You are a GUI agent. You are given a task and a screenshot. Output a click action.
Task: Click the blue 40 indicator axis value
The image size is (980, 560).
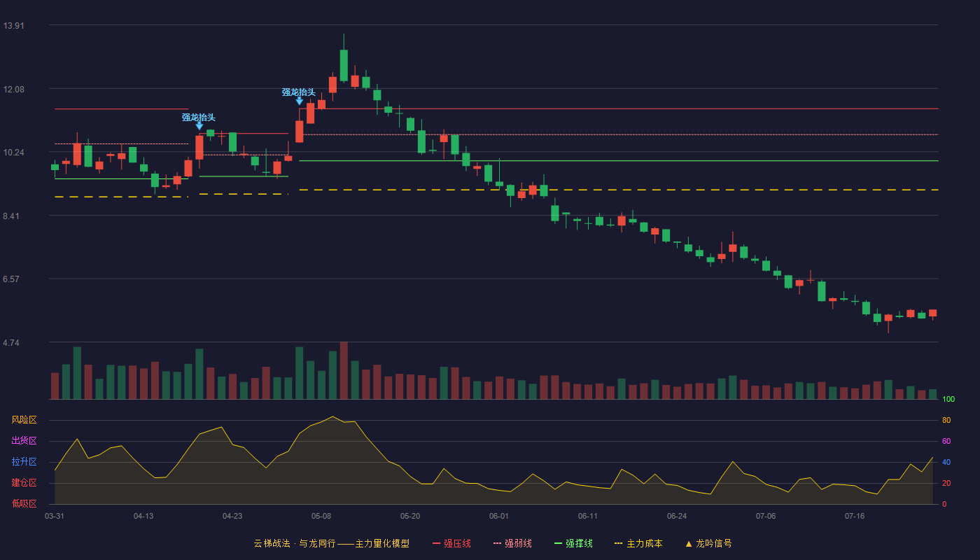point(946,462)
